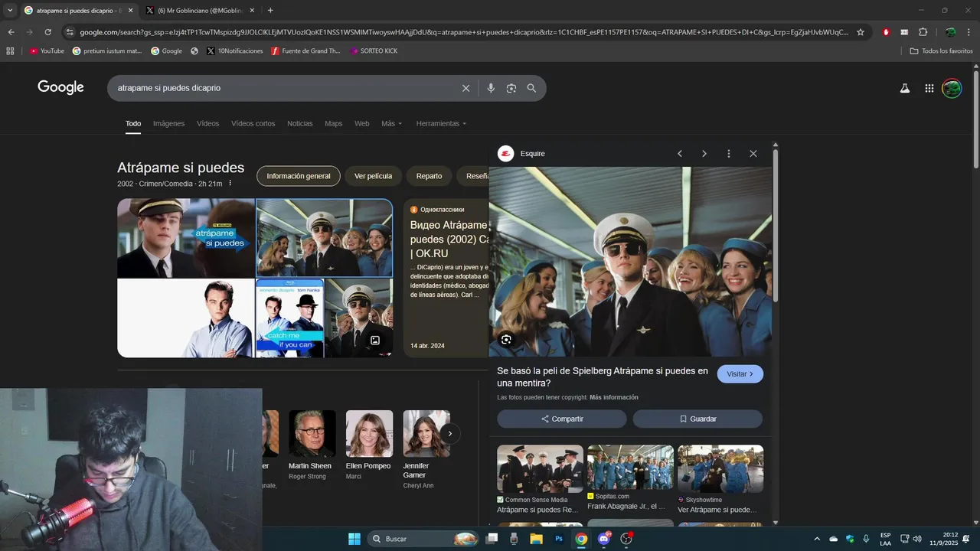Image resolution: width=980 pixels, height=551 pixels.
Task: Open the YouTube bookmark
Action: click(47, 51)
